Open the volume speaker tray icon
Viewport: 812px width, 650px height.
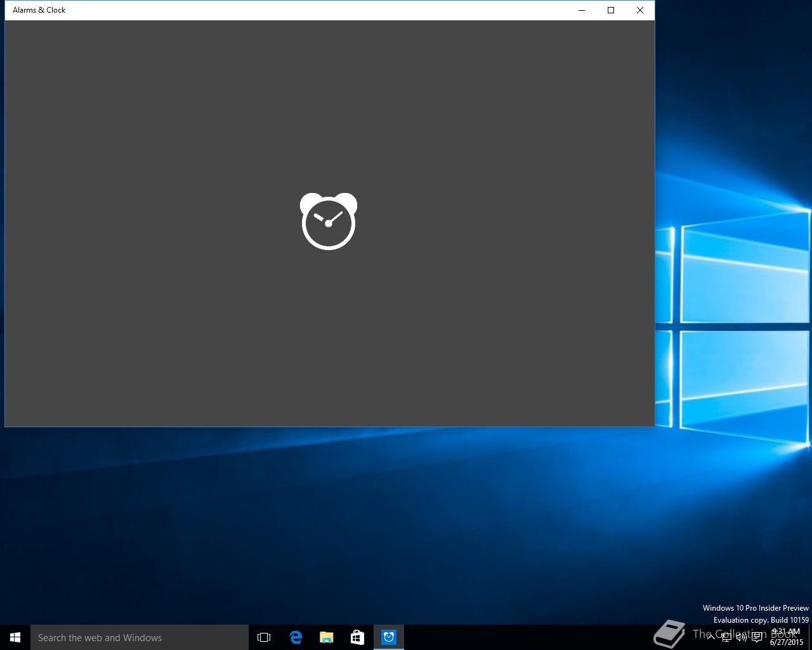coord(741,637)
